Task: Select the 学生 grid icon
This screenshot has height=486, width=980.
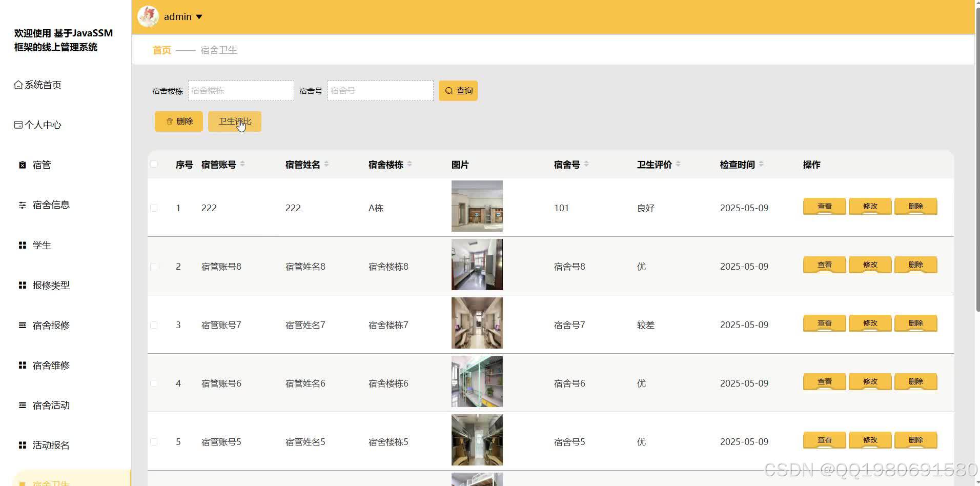Action: point(22,245)
